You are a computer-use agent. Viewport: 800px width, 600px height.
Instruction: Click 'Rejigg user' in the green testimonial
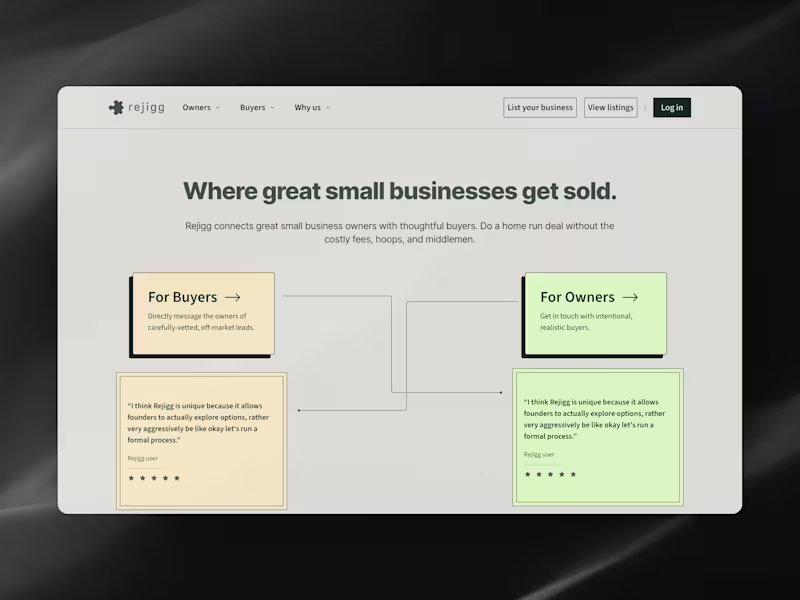(539, 454)
